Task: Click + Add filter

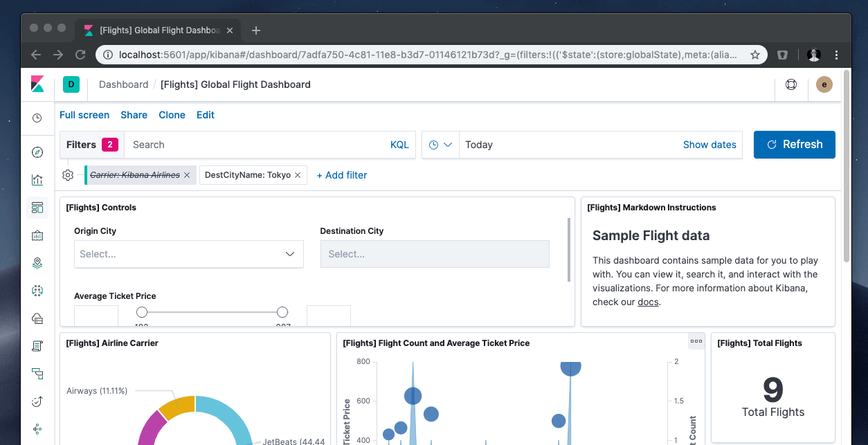Action: 342,175
